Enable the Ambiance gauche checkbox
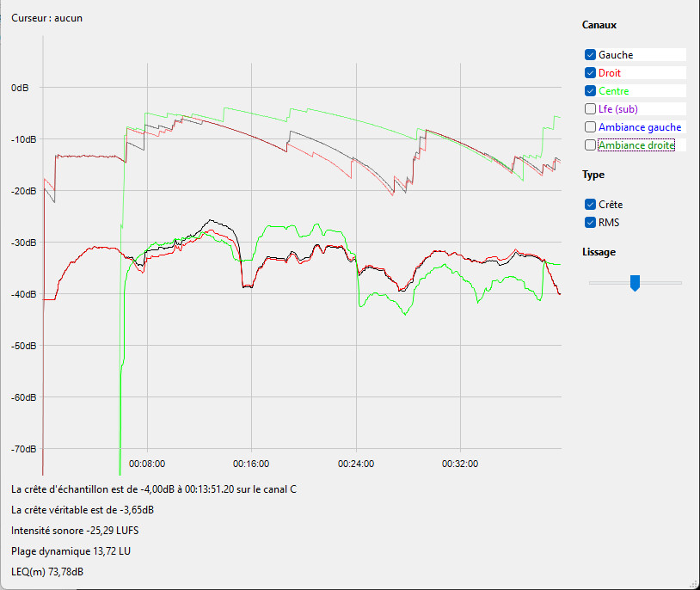Viewport: 700px width, 590px height. (590, 127)
